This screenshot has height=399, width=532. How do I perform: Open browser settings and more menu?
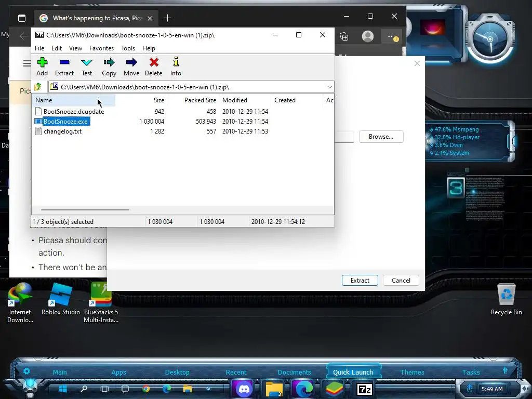(393, 37)
